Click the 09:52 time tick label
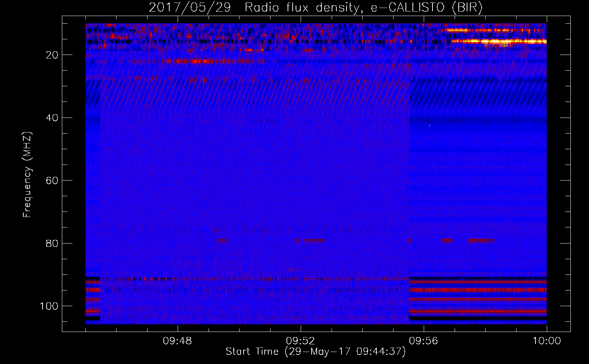The height and width of the screenshot is (364, 589). click(300, 341)
